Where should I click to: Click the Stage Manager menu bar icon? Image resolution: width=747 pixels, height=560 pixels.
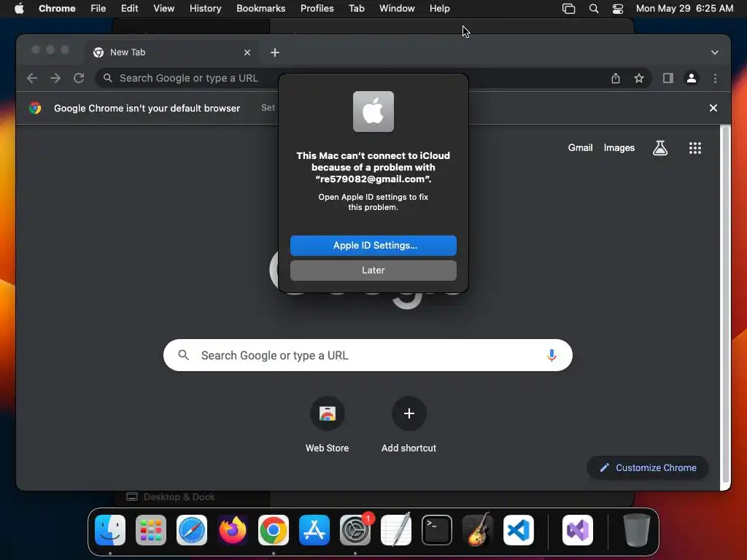click(x=568, y=8)
